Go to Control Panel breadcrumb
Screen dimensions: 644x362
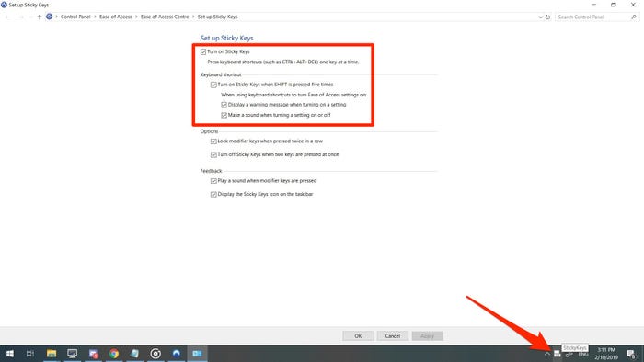pyautogui.click(x=75, y=17)
